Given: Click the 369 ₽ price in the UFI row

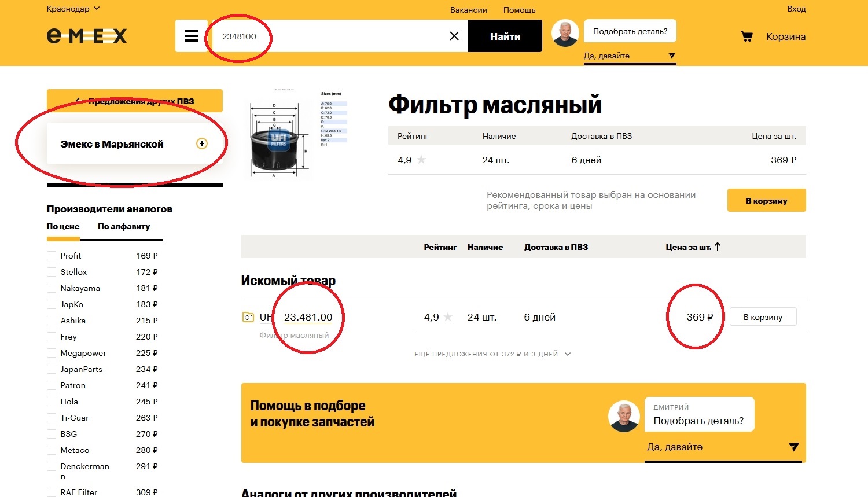Looking at the screenshot, I should [700, 317].
